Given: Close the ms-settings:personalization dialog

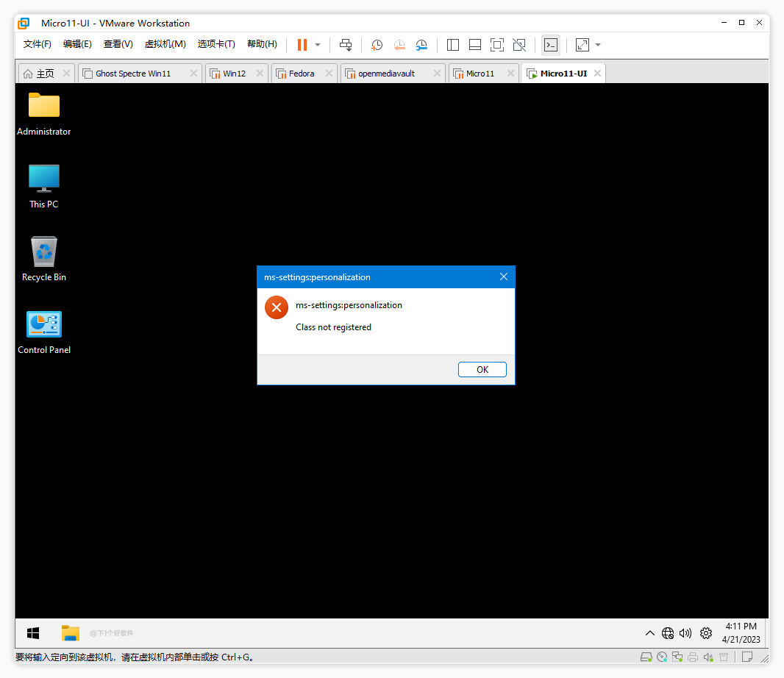Looking at the screenshot, I should pos(504,276).
